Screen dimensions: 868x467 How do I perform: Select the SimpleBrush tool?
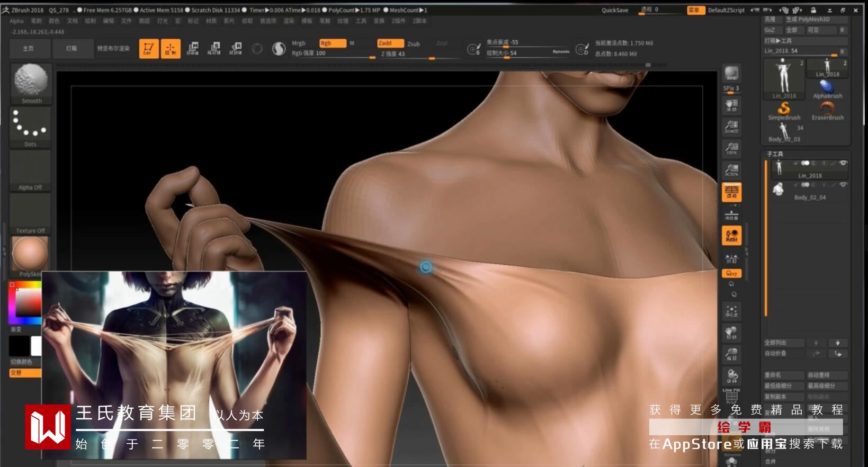(784, 111)
